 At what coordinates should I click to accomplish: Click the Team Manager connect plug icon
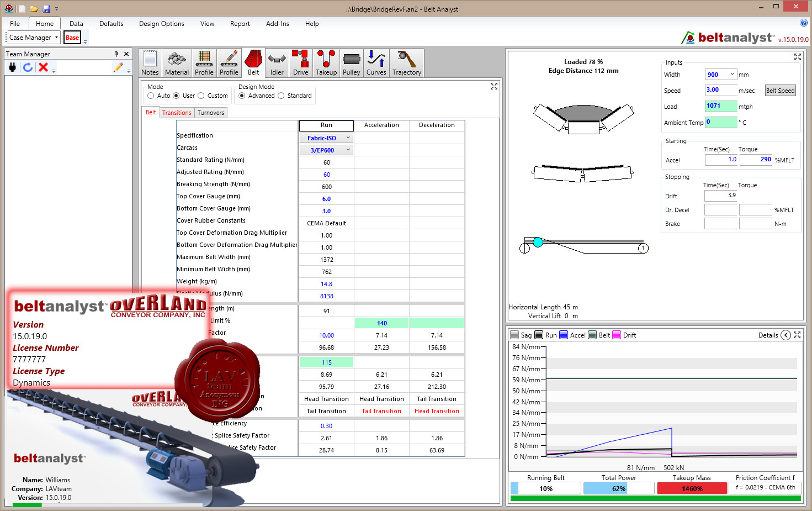13,67
